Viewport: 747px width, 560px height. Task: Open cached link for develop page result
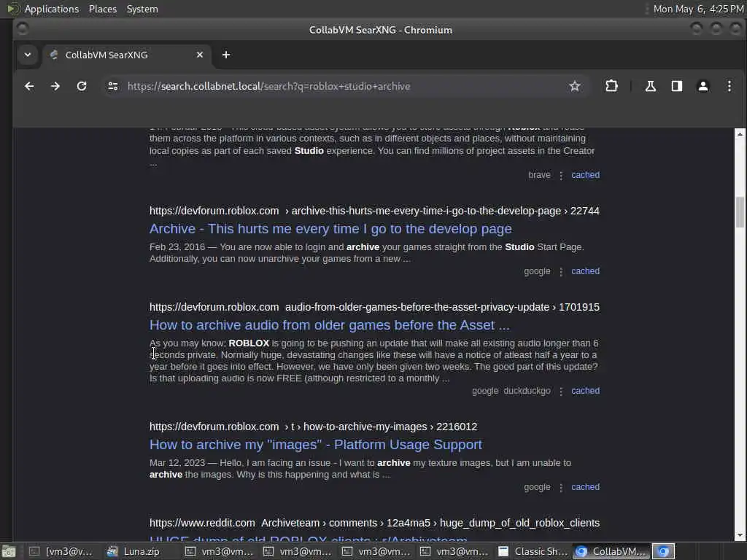click(x=586, y=271)
